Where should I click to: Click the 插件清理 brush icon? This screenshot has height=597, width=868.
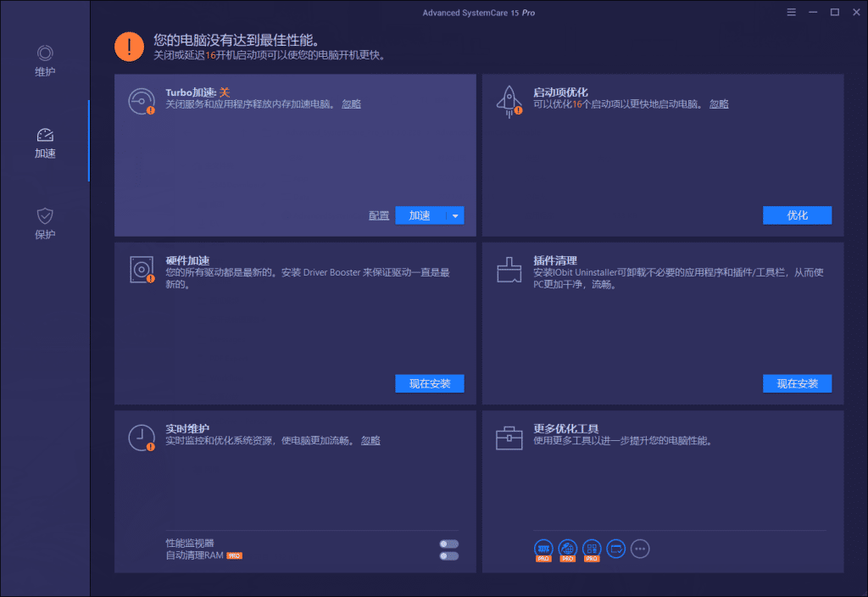point(509,270)
